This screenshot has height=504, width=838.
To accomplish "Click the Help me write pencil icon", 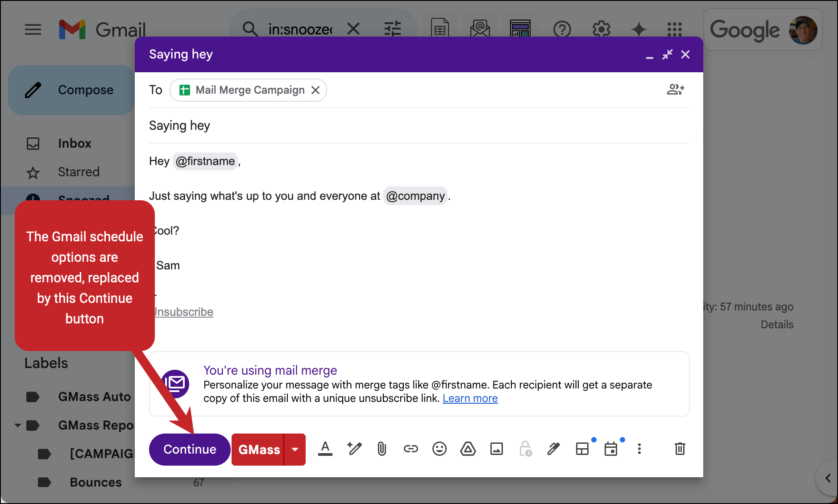I will tap(354, 449).
